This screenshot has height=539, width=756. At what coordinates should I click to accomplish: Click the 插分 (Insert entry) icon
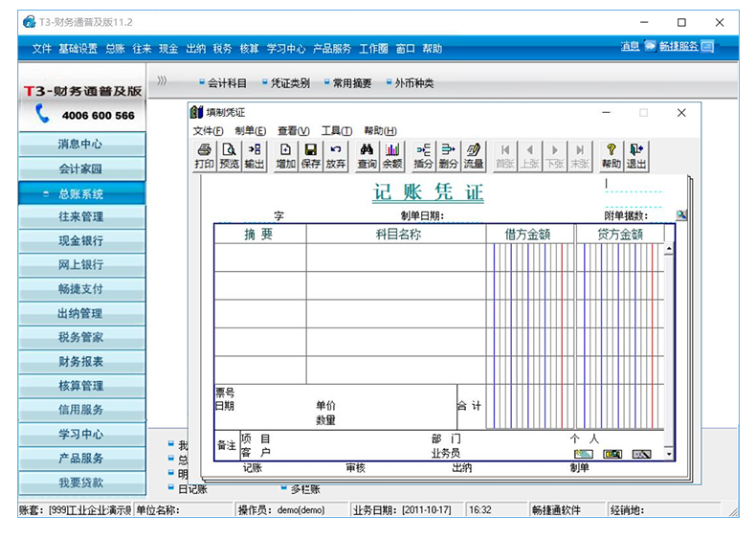click(x=423, y=155)
